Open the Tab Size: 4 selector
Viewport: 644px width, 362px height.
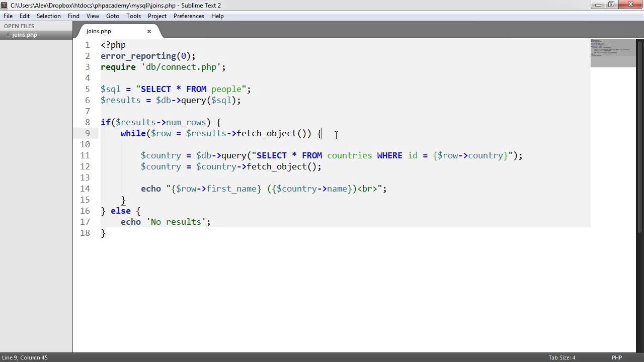coord(562,357)
